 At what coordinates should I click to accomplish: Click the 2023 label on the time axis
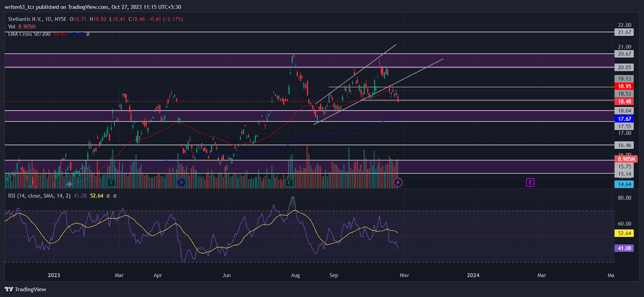tap(54, 275)
